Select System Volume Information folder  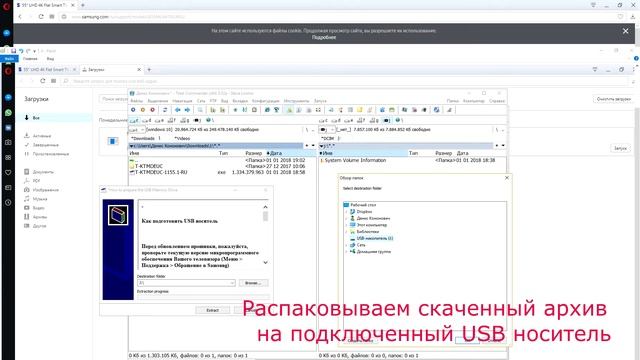pyautogui.click(x=355, y=160)
